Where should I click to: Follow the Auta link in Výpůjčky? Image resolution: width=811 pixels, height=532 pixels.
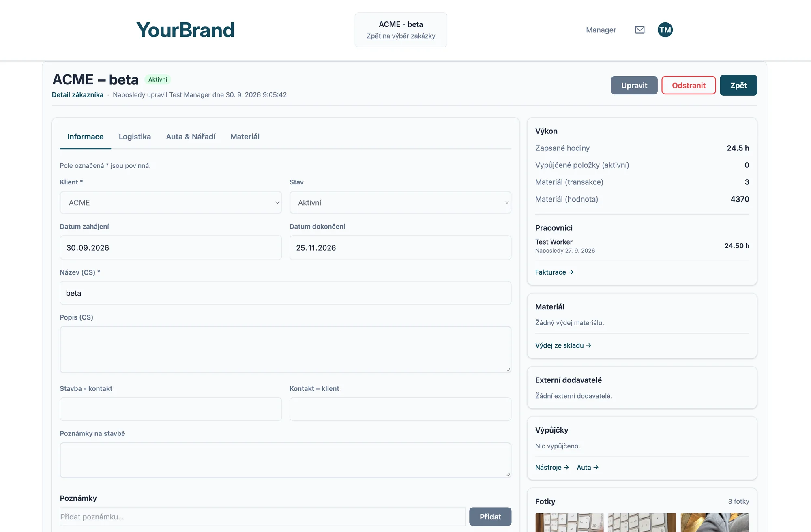[x=588, y=467]
